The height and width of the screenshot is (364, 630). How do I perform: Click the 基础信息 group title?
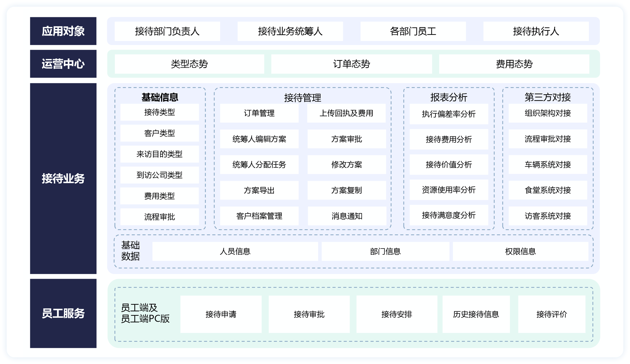point(160,97)
